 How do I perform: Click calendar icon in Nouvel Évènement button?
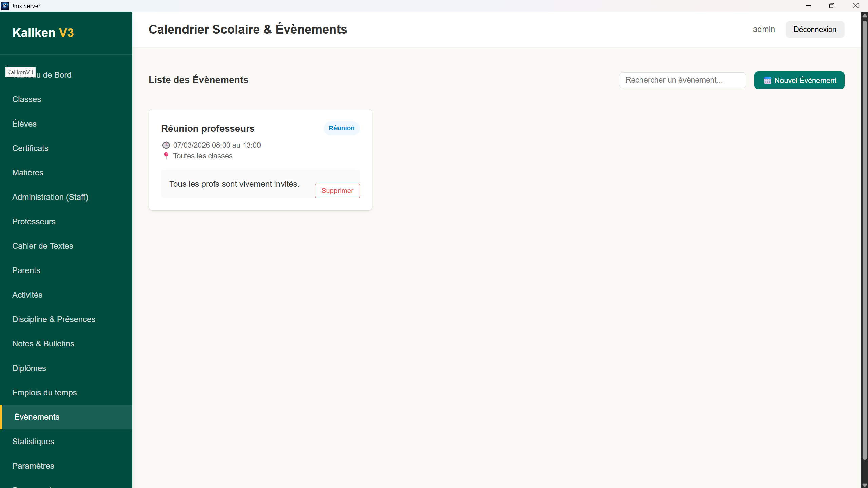pyautogui.click(x=767, y=81)
